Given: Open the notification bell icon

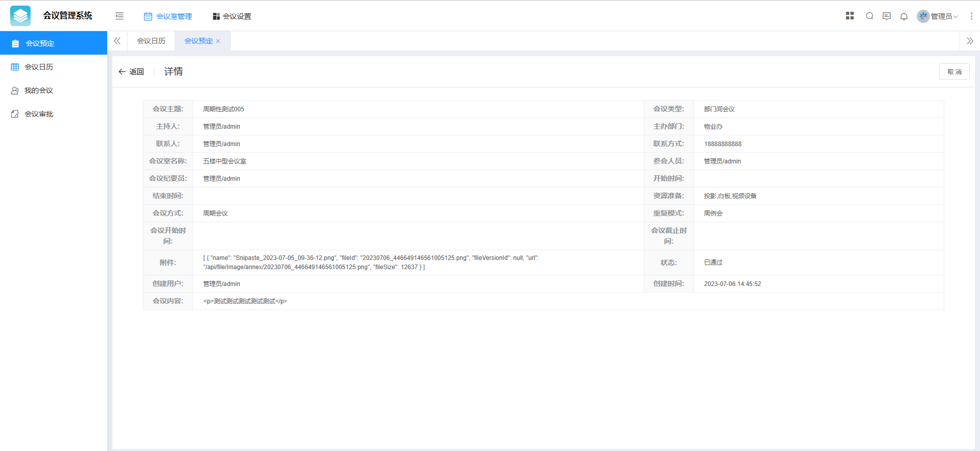Looking at the screenshot, I should pos(904,16).
